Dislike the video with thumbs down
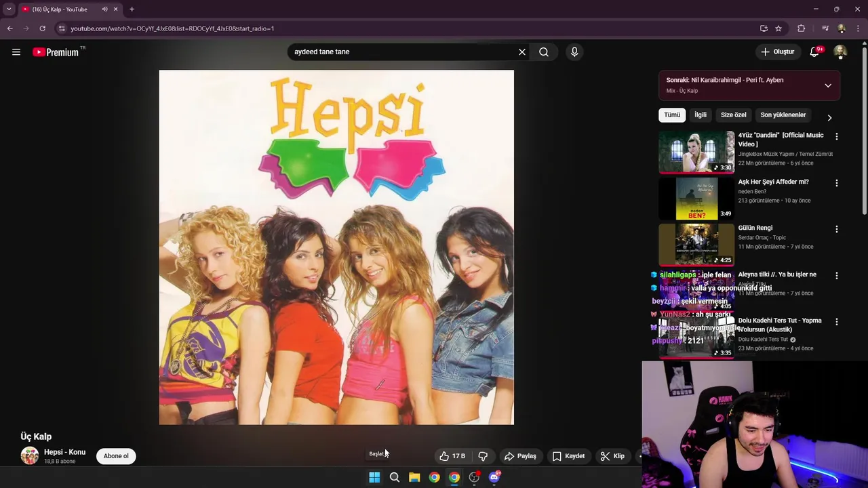 pyautogui.click(x=483, y=456)
